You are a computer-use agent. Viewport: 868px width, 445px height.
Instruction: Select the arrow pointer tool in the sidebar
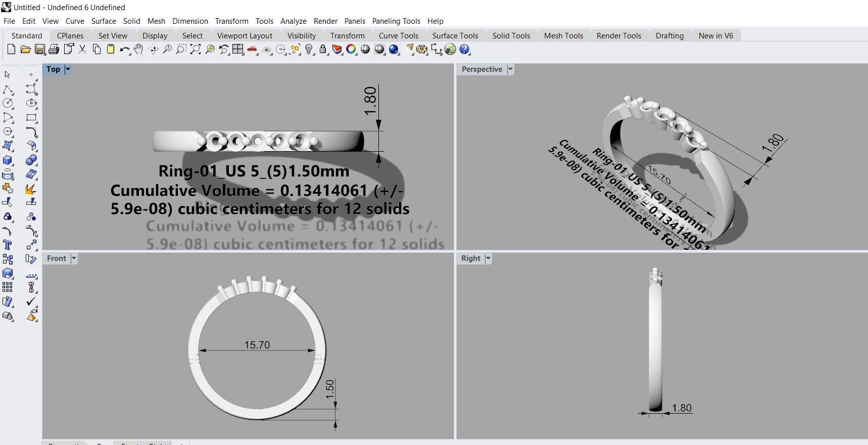pos(8,75)
